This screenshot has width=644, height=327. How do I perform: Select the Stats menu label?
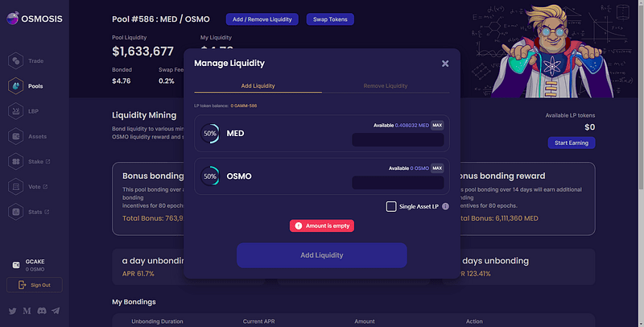pos(35,212)
